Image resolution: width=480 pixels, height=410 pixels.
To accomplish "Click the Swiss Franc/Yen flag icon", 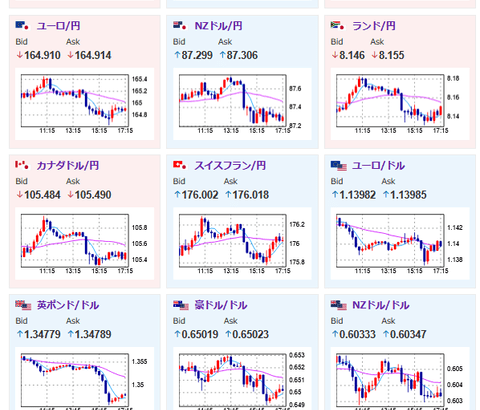I will pos(180,165).
